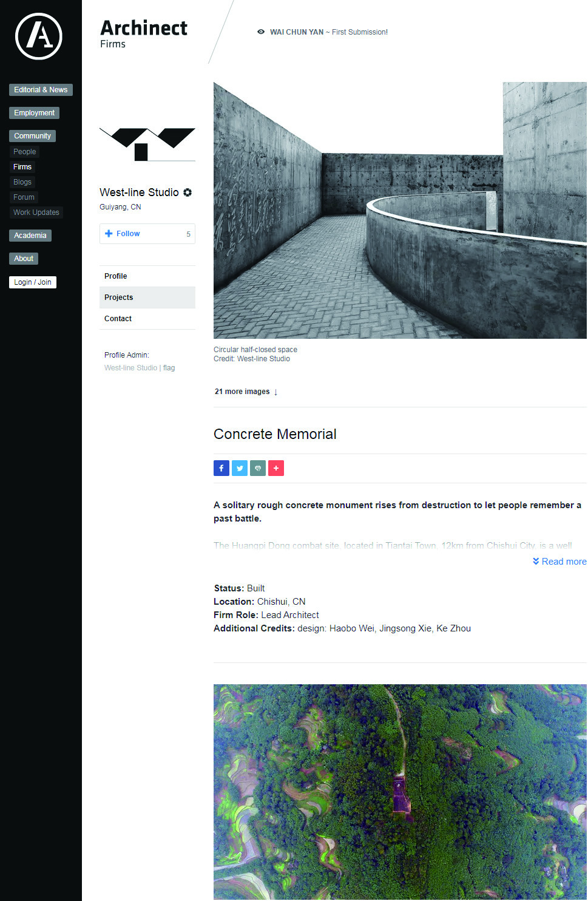Open Employment section
Image resolution: width=588 pixels, height=901 pixels.
click(x=34, y=113)
